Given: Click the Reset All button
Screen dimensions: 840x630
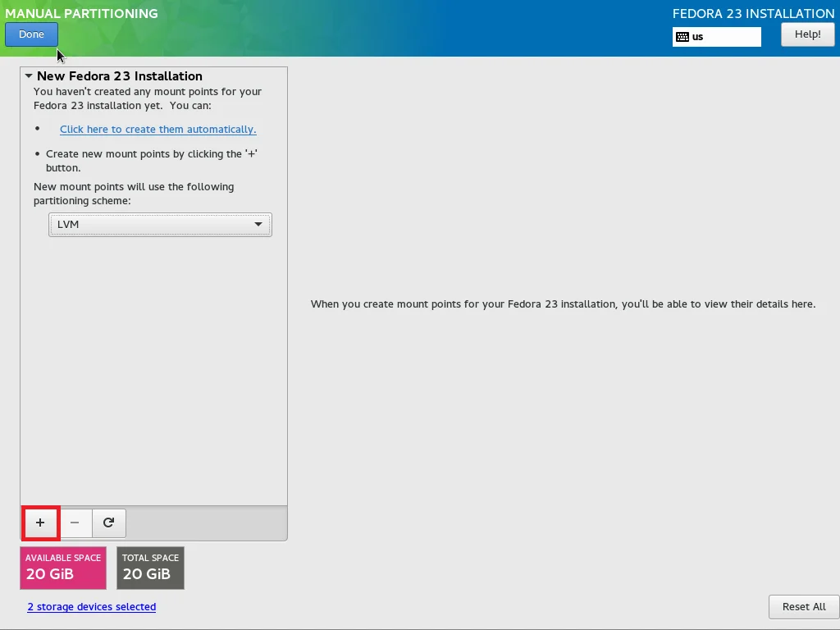Looking at the screenshot, I should [x=804, y=606].
